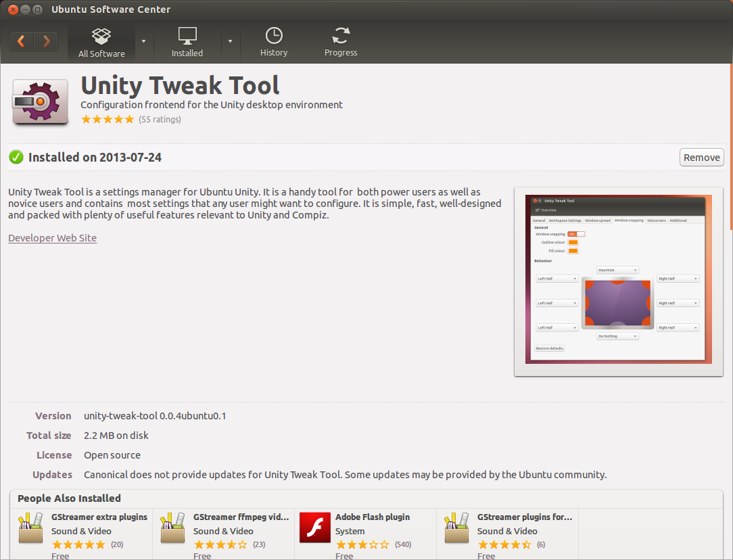The width and height of the screenshot is (733, 560).
Task: Close the Ubuntu Software Center window
Action: coord(13,9)
